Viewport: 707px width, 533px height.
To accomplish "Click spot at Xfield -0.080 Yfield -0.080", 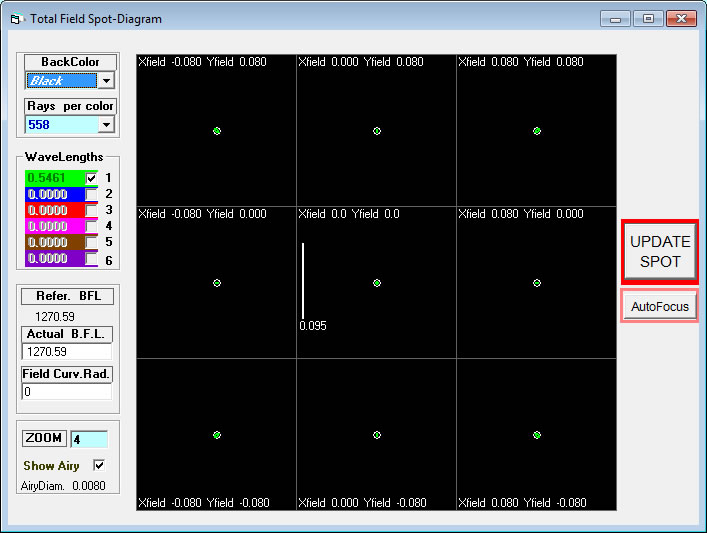I will click(217, 435).
